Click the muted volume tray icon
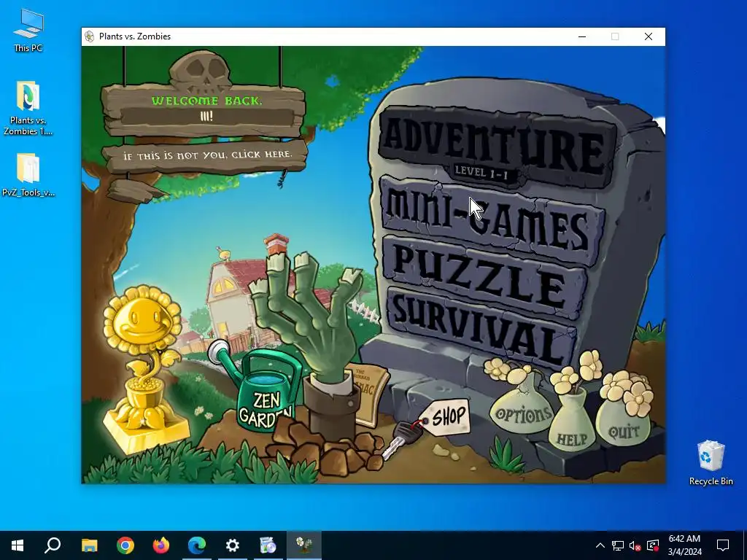Screen dimensions: 747x560 635,545
